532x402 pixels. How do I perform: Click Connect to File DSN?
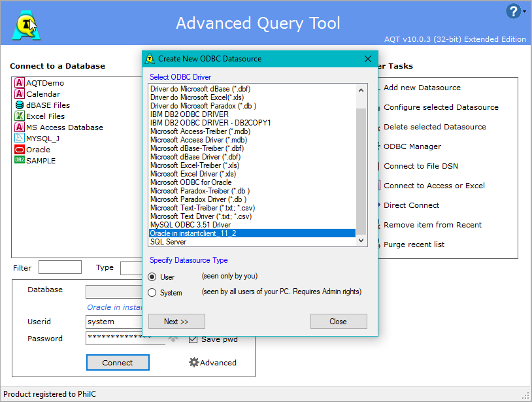[x=421, y=166]
